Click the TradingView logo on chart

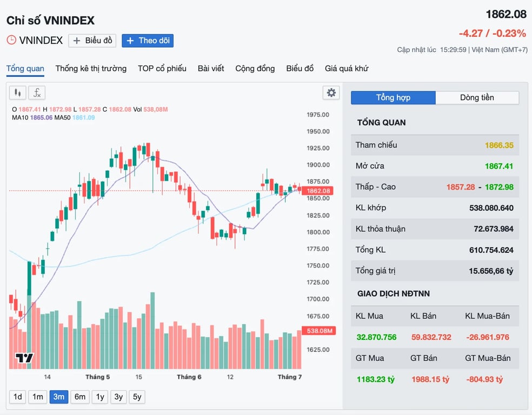point(24,358)
